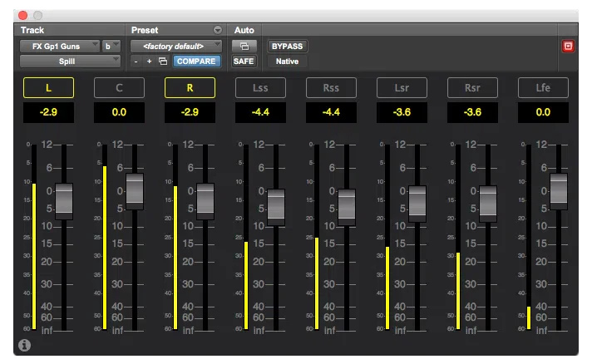Deselect the highlighted R channel button
The image size is (592, 364).
click(190, 88)
